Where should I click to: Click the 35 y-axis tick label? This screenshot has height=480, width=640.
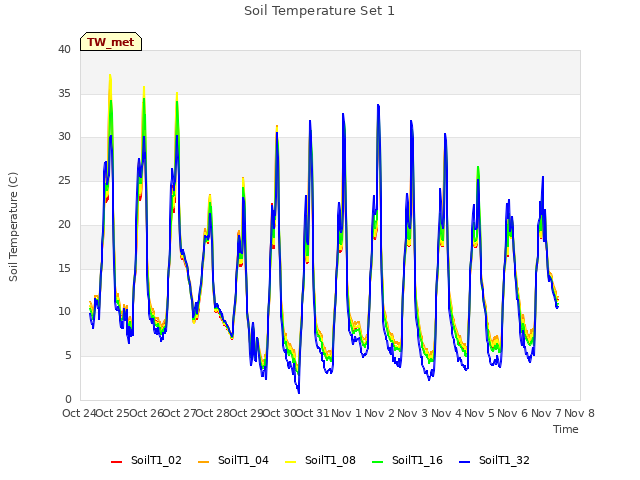coord(64,93)
